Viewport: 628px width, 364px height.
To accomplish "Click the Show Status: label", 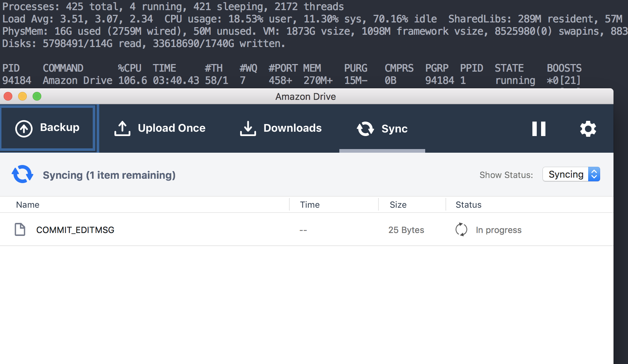I will click(506, 175).
